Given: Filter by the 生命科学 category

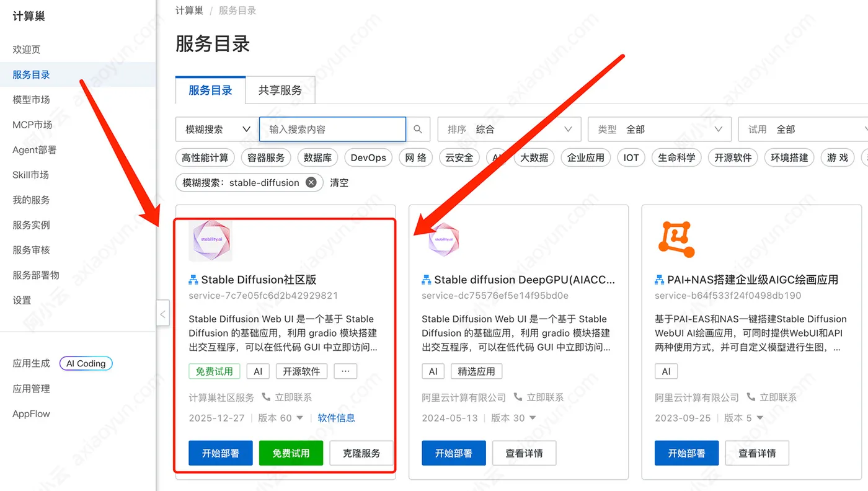Looking at the screenshot, I should click(x=676, y=157).
